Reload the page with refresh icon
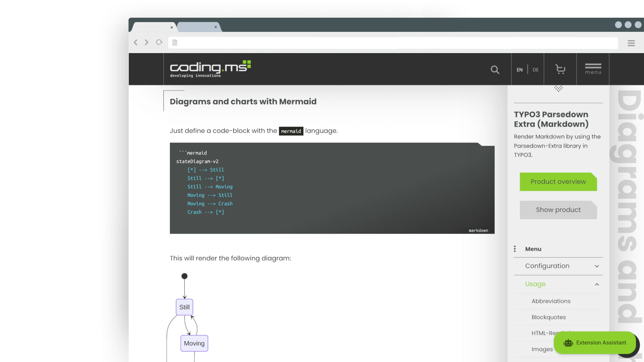This screenshot has width=644, height=362. [x=159, y=42]
